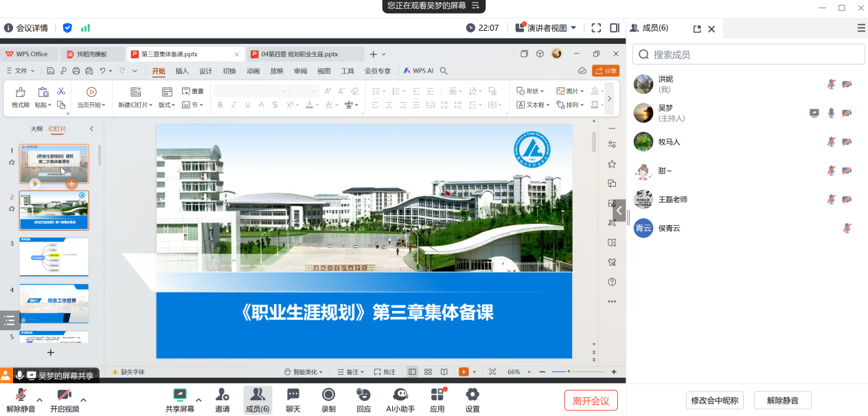Screen dimensions: 868x416
Task: Expand audio options arrow beside unmute
Action: (40, 400)
